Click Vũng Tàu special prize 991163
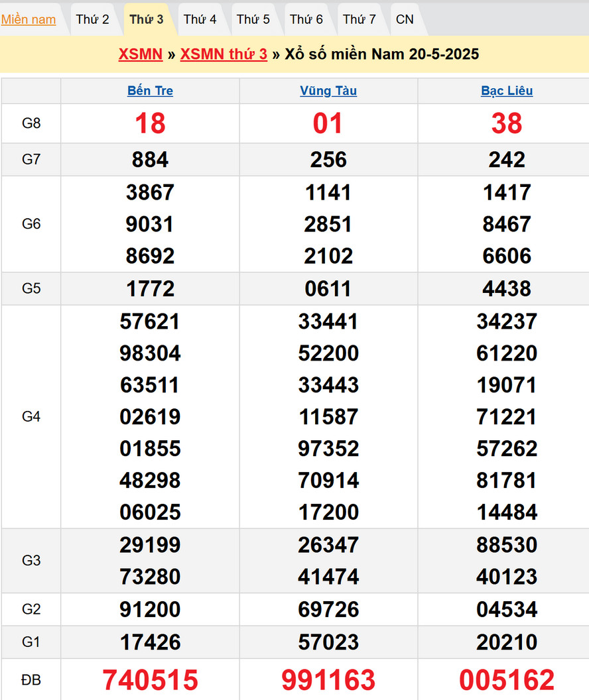The height and width of the screenshot is (700, 589). pyautogui.click(x=328, y=680)
